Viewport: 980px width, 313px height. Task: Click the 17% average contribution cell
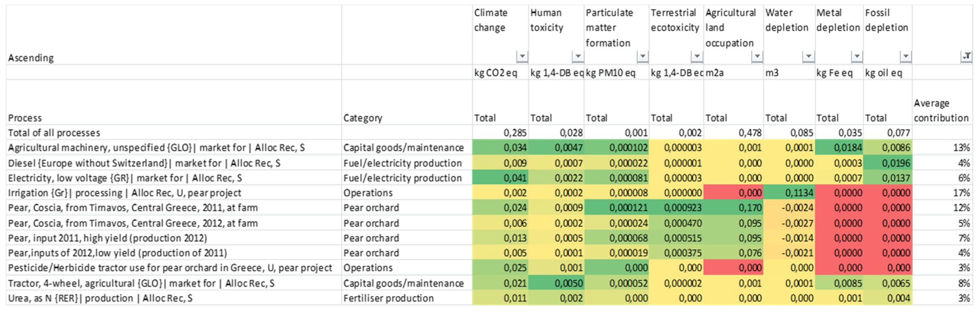click(942, 193)
